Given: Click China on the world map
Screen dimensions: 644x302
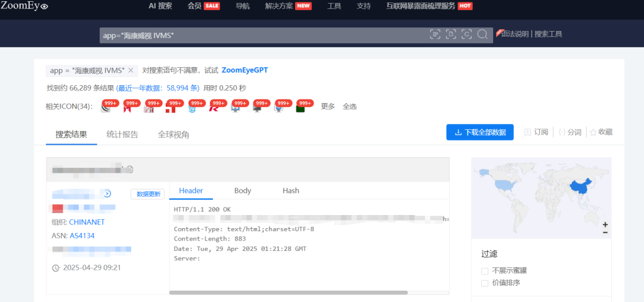Looking at the screenshot, I should [580, 188].
